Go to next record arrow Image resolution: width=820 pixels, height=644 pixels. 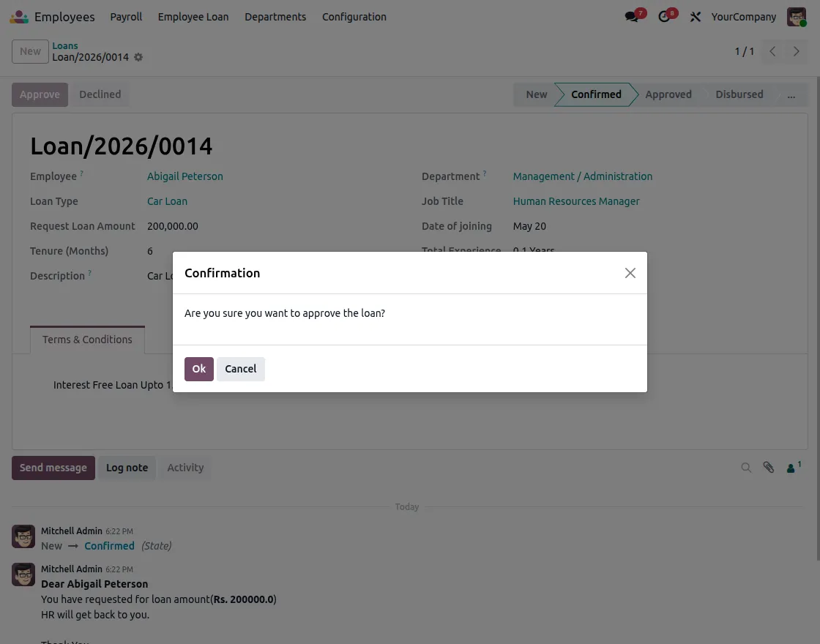pyautogui.click(x=796, y=51)
